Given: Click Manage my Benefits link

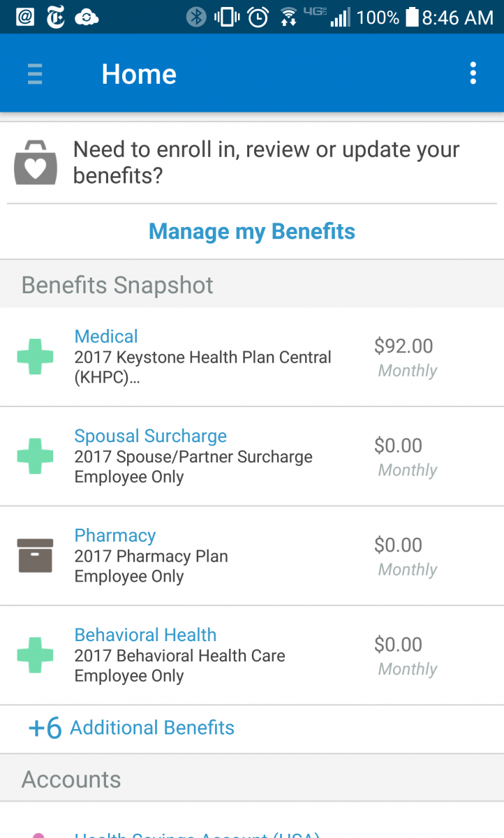Looking at the screenshot, I should [252, 231].
